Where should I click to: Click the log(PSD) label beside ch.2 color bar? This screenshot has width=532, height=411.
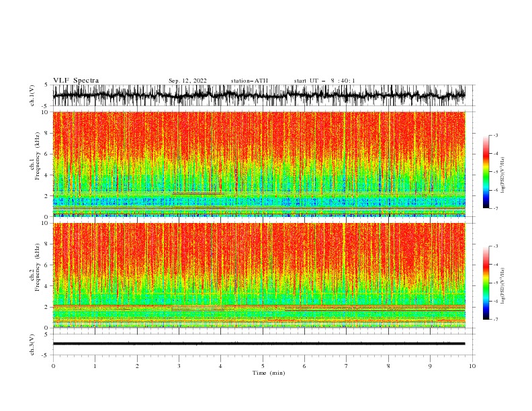(x=503, y=285)
